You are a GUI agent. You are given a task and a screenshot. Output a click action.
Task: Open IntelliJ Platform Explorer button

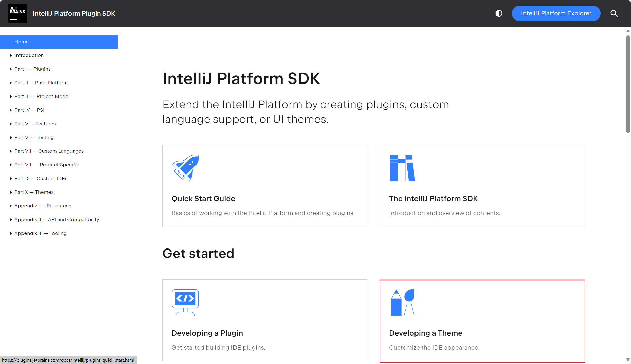(x=556, y=13)
